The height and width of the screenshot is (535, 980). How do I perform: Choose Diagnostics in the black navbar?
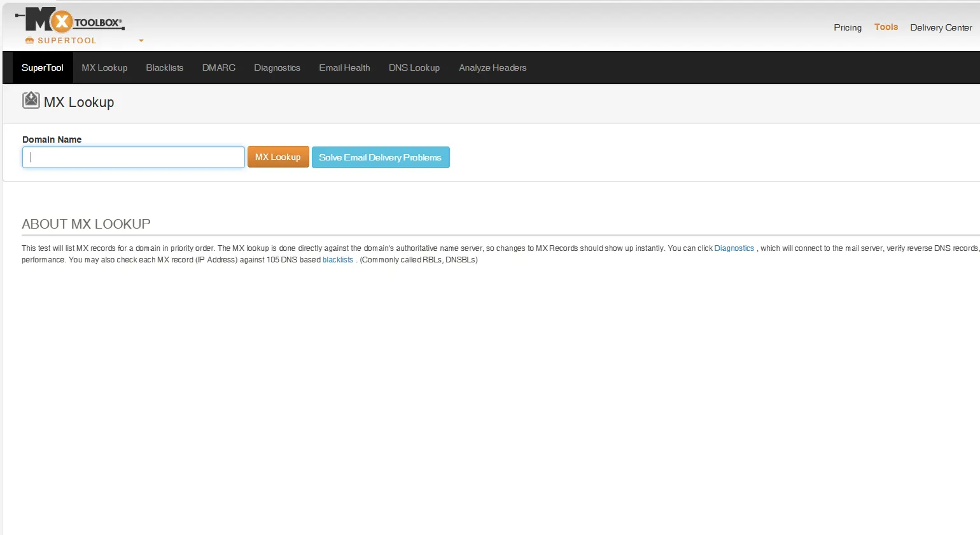pos(277,68)
